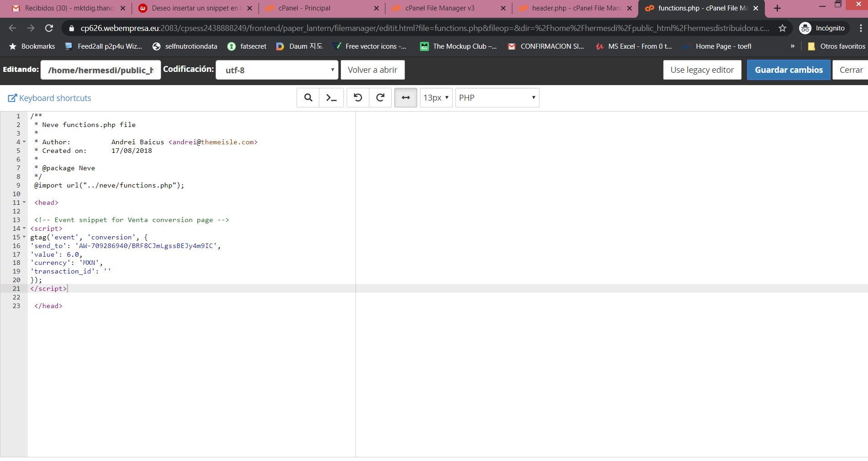This screenshot has width=868, height=461.
Task: Click the 'transaction_id' code line
Action: 71,271
